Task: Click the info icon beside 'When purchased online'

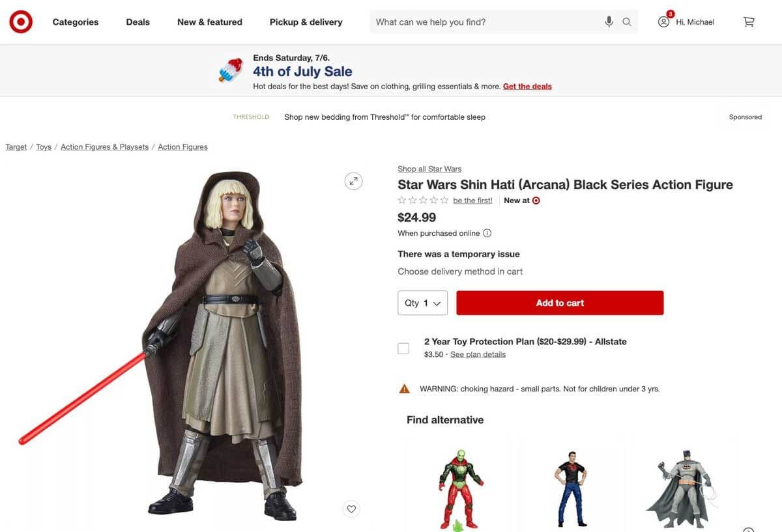Action: (x=487, y=232)
